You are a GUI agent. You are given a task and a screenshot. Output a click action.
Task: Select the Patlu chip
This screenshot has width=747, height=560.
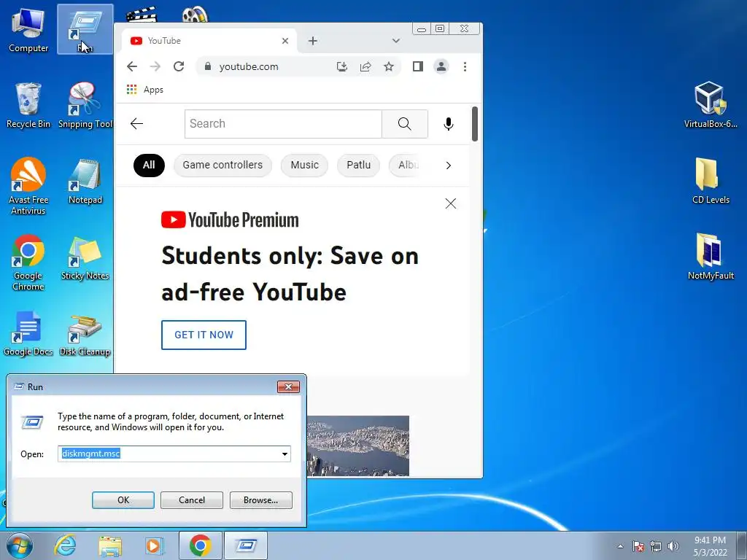pos(358,166)
